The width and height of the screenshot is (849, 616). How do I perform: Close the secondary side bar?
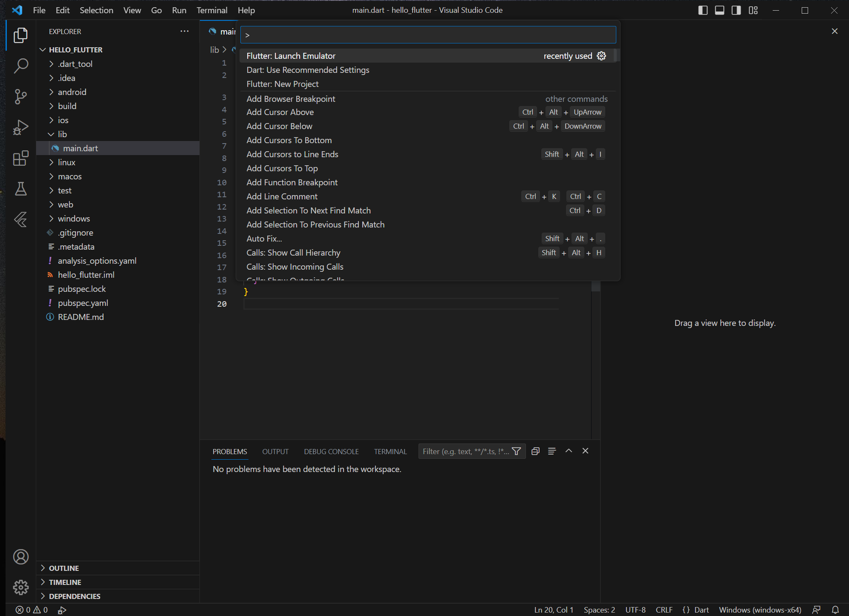835,31
